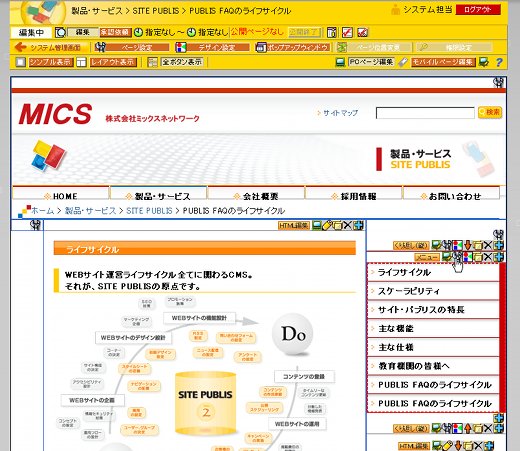Click the デザイン設定 button
The height and width of the screenshot is (451, 520).
point(217,47)
